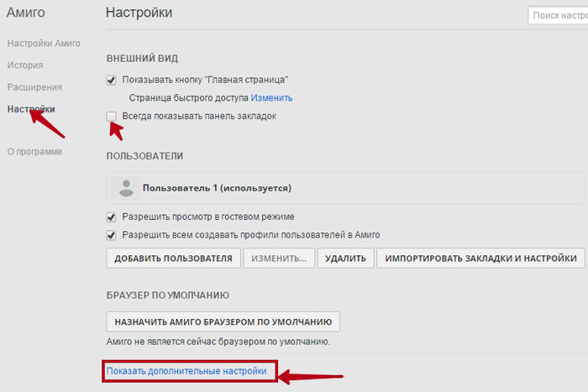Click the Пользователи section heading

click(x=144, y=156)
